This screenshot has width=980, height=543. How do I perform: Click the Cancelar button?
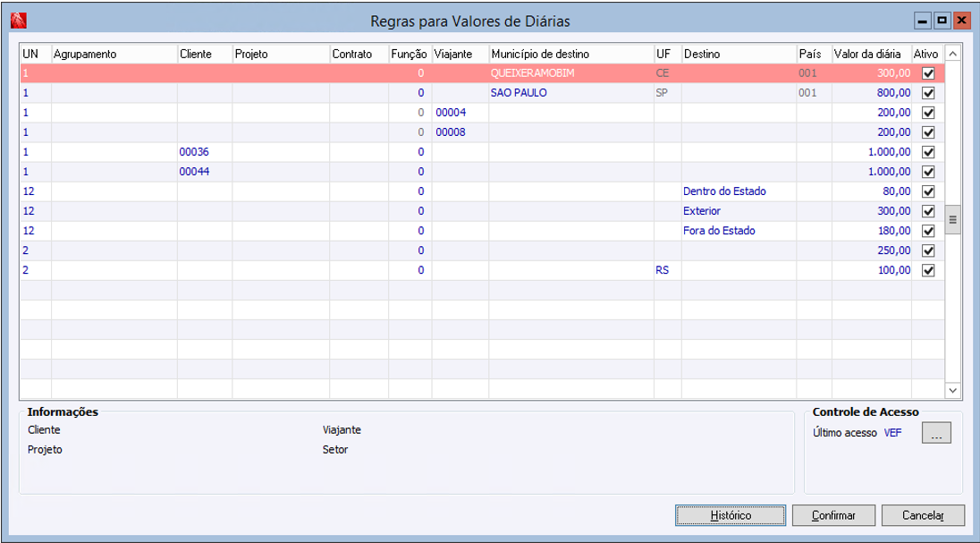point(923,515)
